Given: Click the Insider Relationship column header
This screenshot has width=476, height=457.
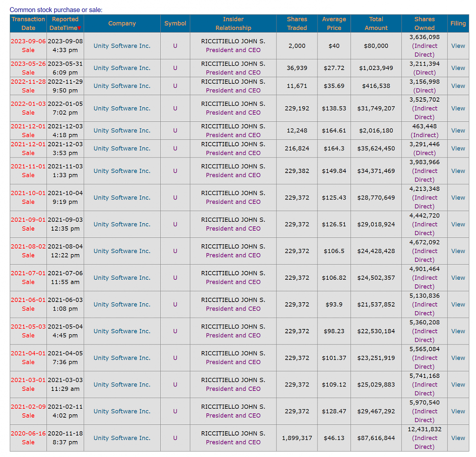Looking at the screenshot, I should [233, 23].
